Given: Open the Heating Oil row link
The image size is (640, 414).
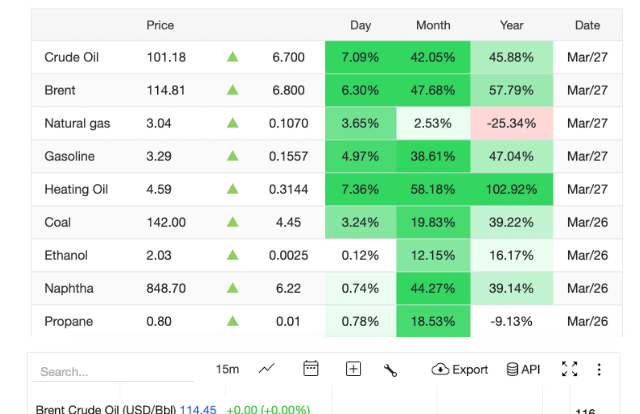Looking at the screenshot, I should (x=75, y=189).
